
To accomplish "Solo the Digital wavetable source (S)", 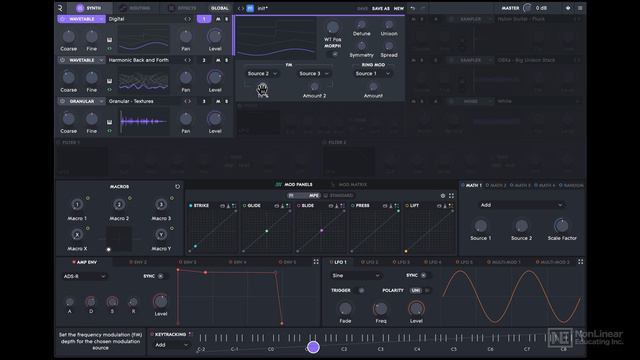I will pyautogui.click(x=227, y=19).
